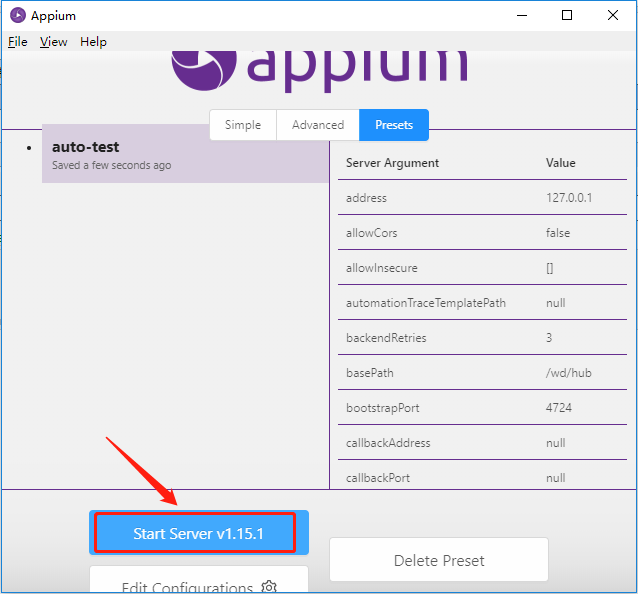Click the allowInsecure [] value
This screenshot has height=594, width=638.
(550, 268)
